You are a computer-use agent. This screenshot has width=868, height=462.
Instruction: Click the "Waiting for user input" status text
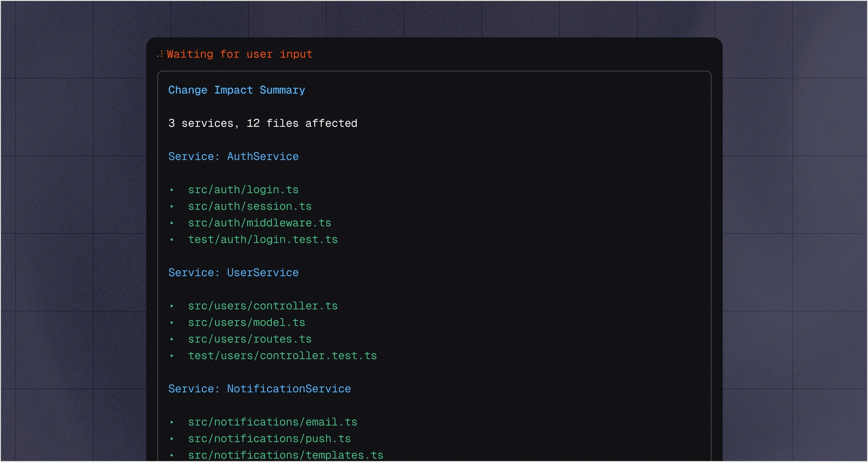tap(239, 54)
